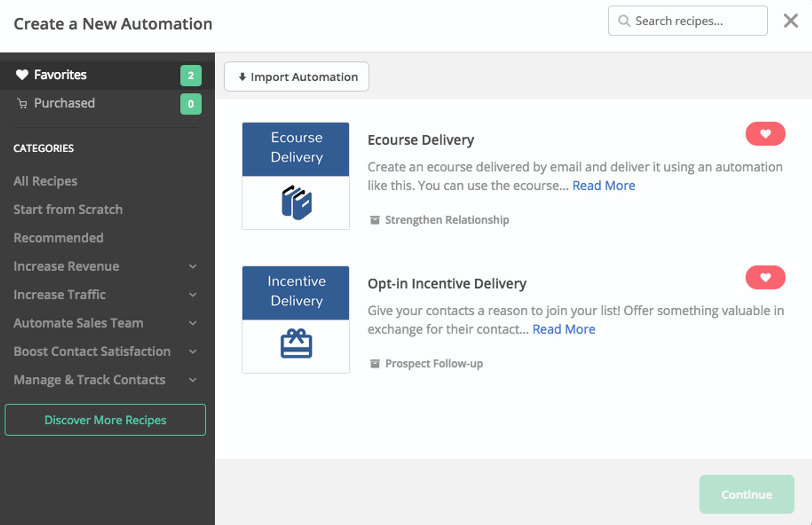
Task: Click the ecourse books icon thumbnail
Action: click(295, 202)
